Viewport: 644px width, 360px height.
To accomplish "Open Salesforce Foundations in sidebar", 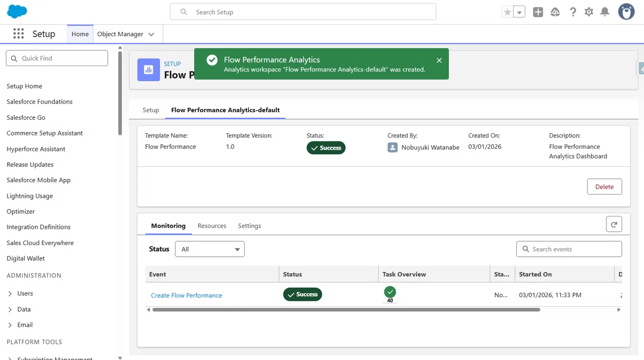I will pyautogui.click(x=39, y=102).
